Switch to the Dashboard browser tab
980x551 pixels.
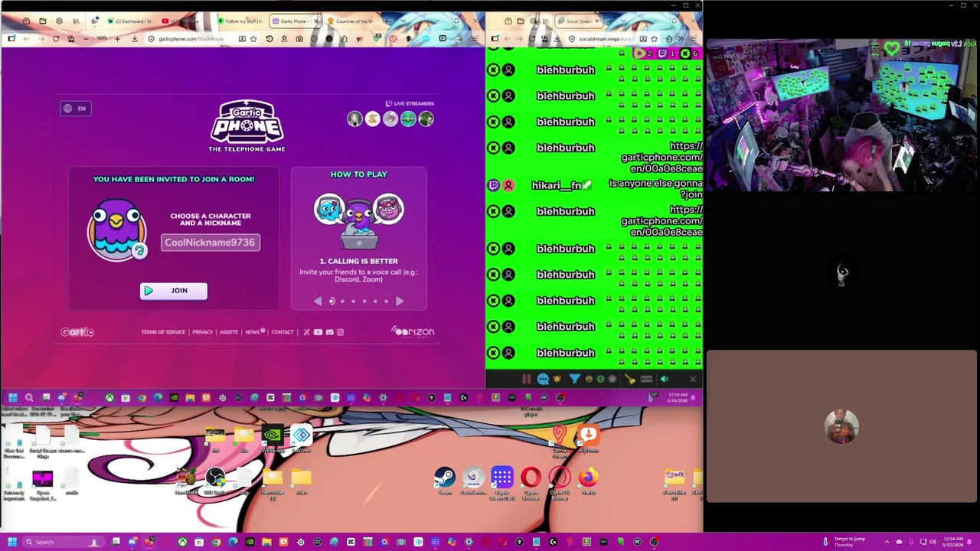coord(130,21)
